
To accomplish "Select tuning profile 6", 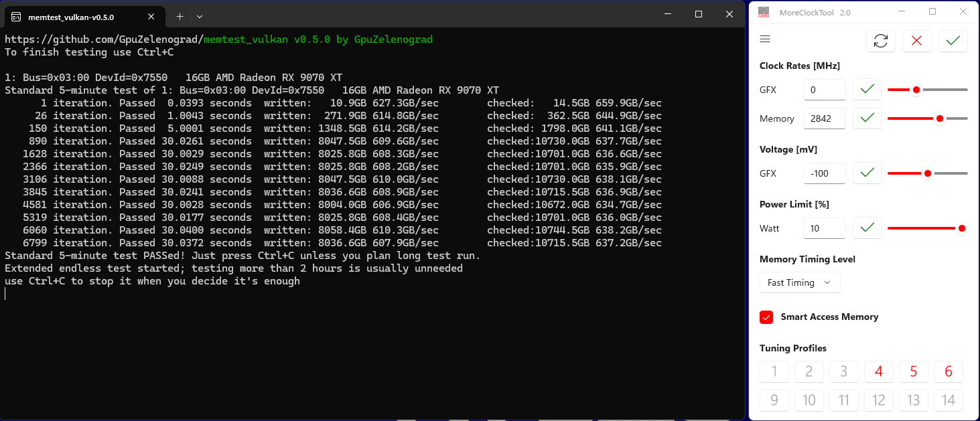I will point(949,371).
